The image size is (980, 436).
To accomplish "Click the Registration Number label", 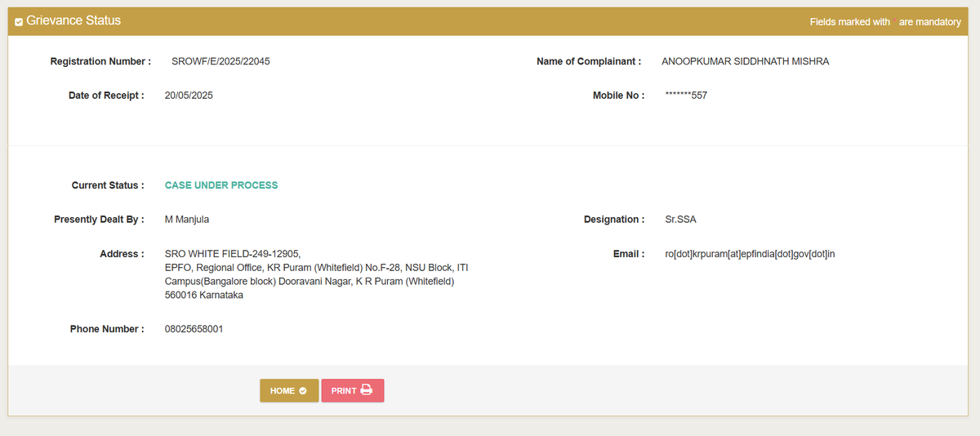I will 100,61.
